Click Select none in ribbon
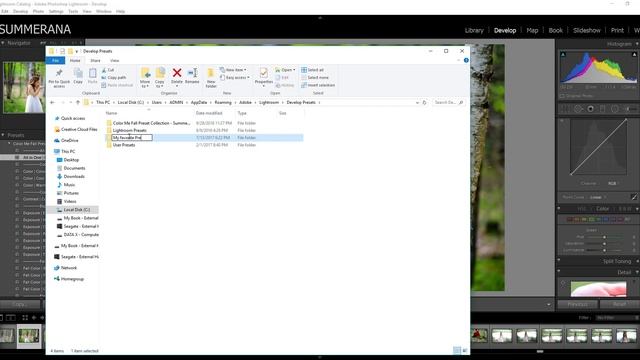Viewport: 640px width, 360px height. pyautogui.click(x=315, y=78)
